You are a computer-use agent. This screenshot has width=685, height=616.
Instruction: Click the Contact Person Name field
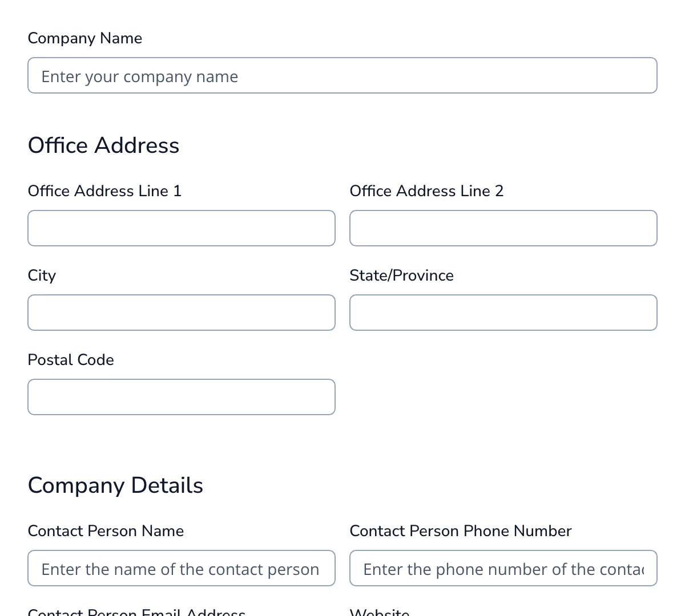click(x=181, y=568)
